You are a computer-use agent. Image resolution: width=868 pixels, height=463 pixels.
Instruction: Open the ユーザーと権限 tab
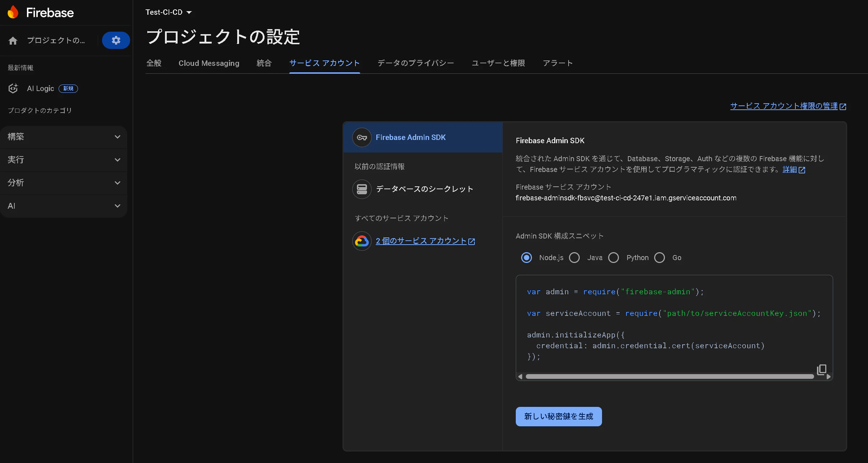point(498,63)
